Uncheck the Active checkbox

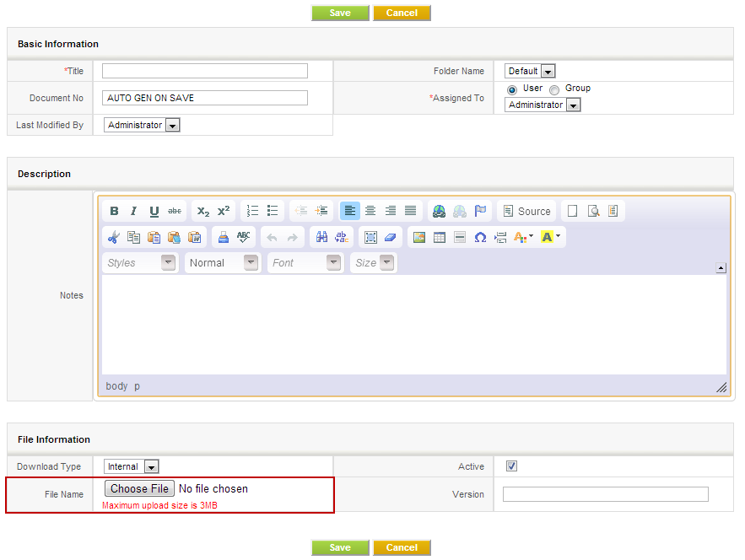click(511, 466)
